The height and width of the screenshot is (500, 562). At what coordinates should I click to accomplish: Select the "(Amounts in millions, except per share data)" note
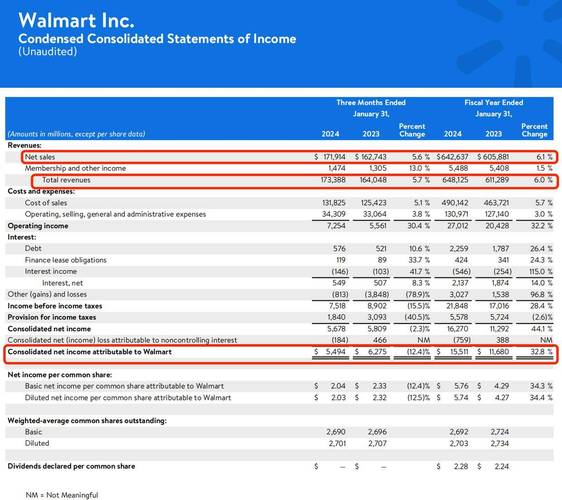click(76, 134)
